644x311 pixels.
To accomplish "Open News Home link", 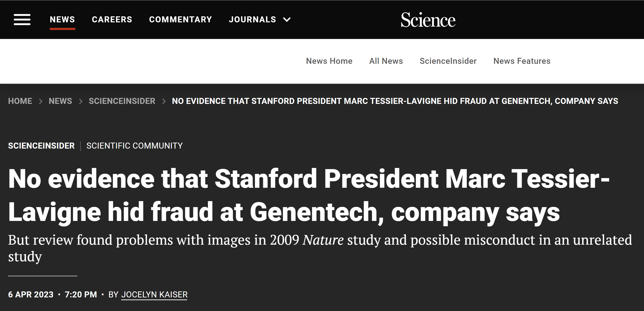I will [x=329, y=61].
